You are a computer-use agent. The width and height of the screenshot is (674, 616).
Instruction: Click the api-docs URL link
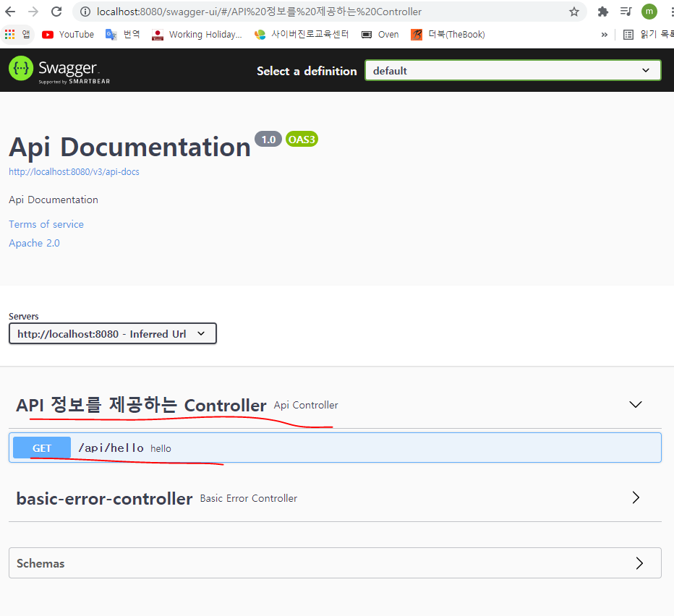tap(73, 171)
